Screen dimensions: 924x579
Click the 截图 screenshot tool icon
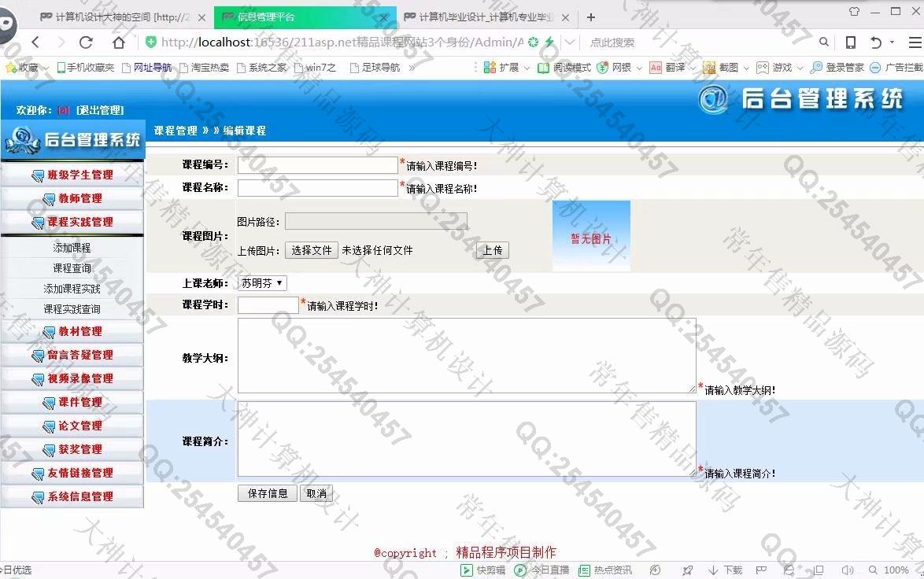pos(709,68)
